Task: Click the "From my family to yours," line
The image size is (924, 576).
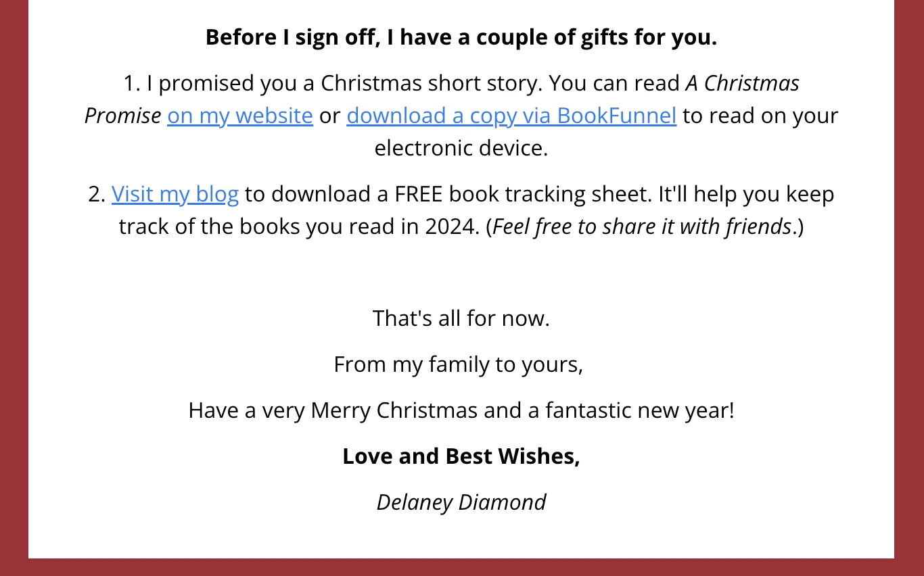Action: click(x=459, y=364)
